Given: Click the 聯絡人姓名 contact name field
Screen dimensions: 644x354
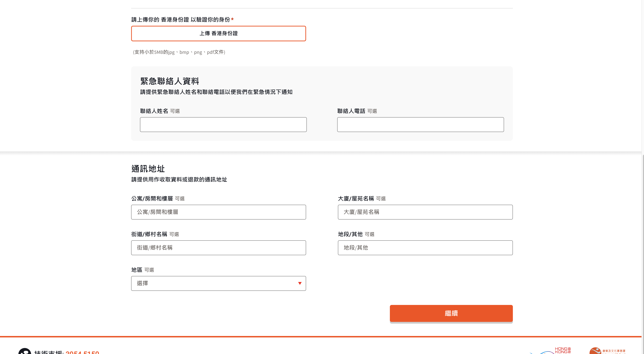Looking at the screenshot, I should click(x=223, y=124).
